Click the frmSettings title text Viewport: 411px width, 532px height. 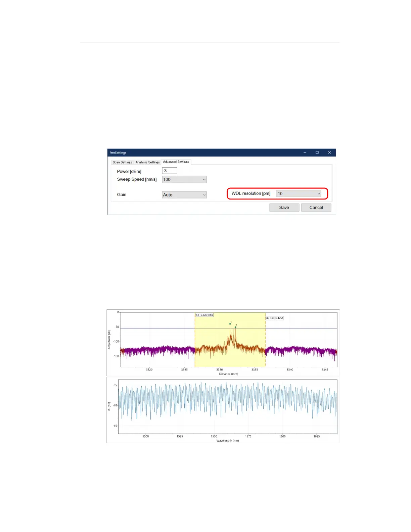point(118,153)
